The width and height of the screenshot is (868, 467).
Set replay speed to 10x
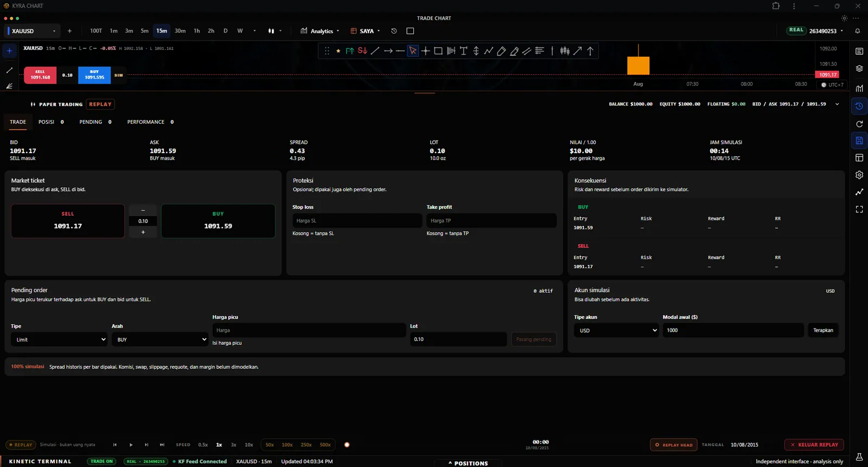pos(249,445)
